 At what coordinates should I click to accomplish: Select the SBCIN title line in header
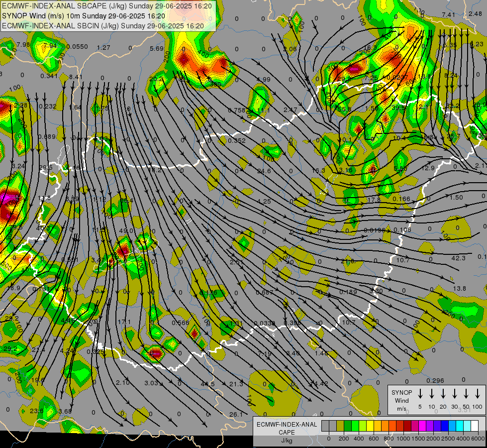tap(102, 26)
